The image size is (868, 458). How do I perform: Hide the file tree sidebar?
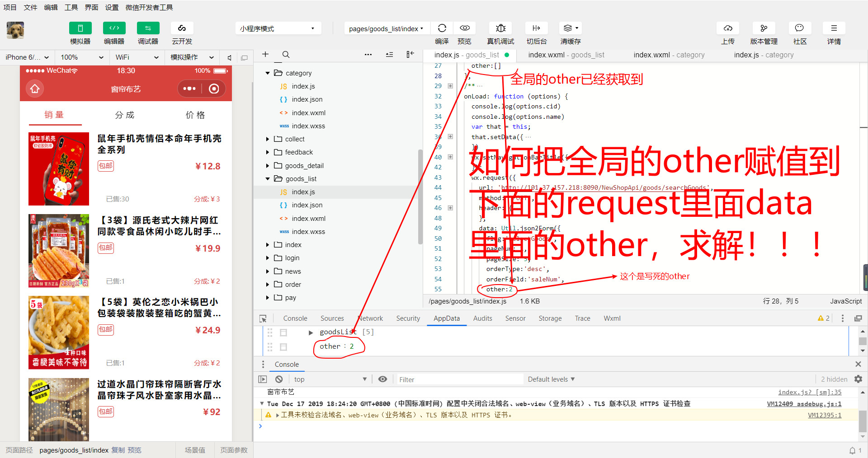[x=410, y=54]
